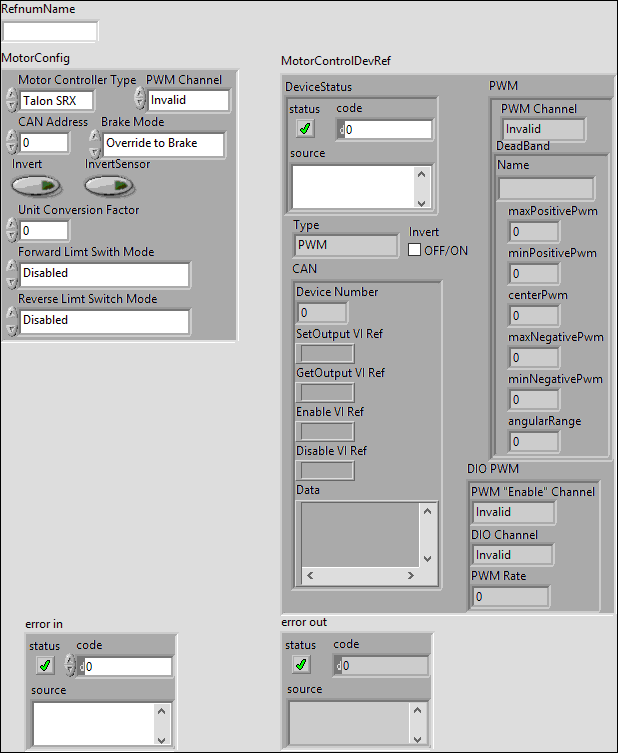618x753 pixels.
Task: Click the PWM "Enable" Channel indicator
Action: tap(514, 512)
